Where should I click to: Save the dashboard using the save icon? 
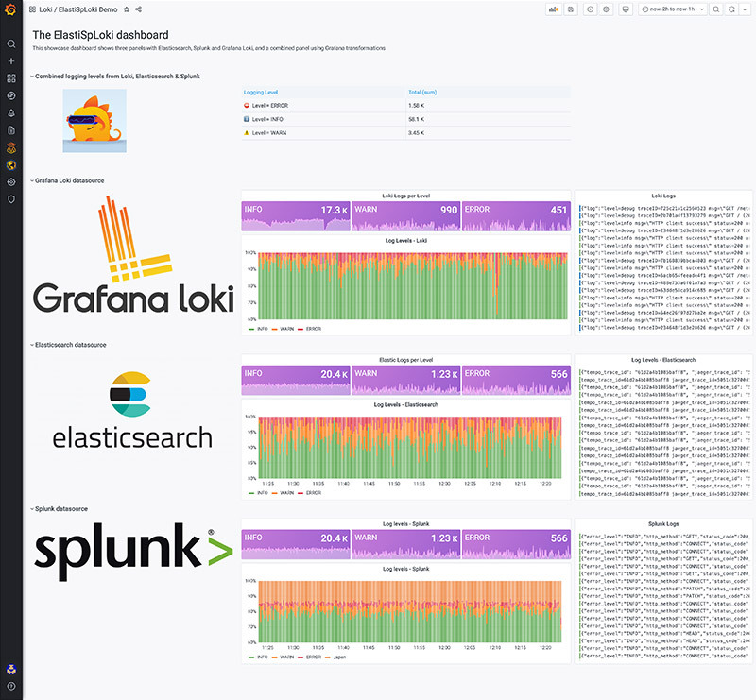pyautogui.click(x=571, y=9)
